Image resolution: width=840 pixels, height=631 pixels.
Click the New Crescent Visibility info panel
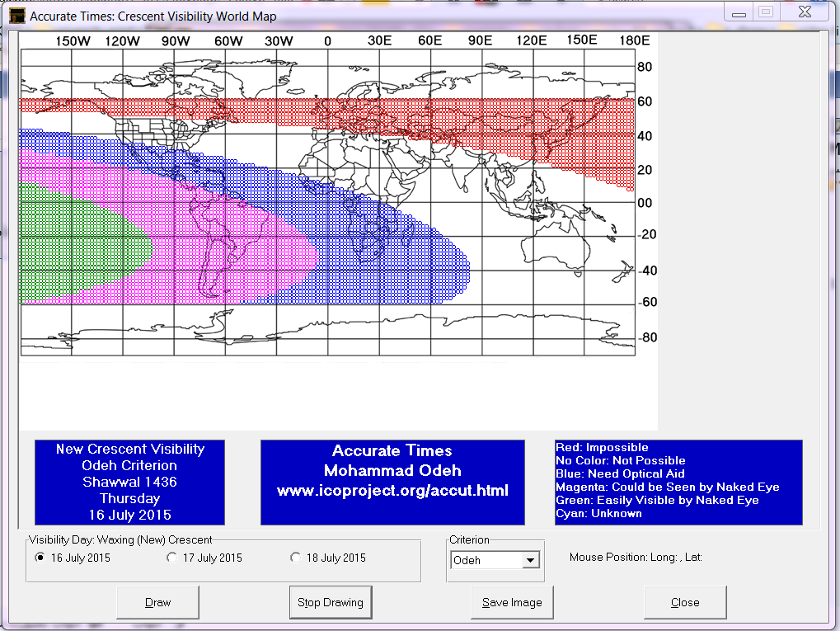129,482
